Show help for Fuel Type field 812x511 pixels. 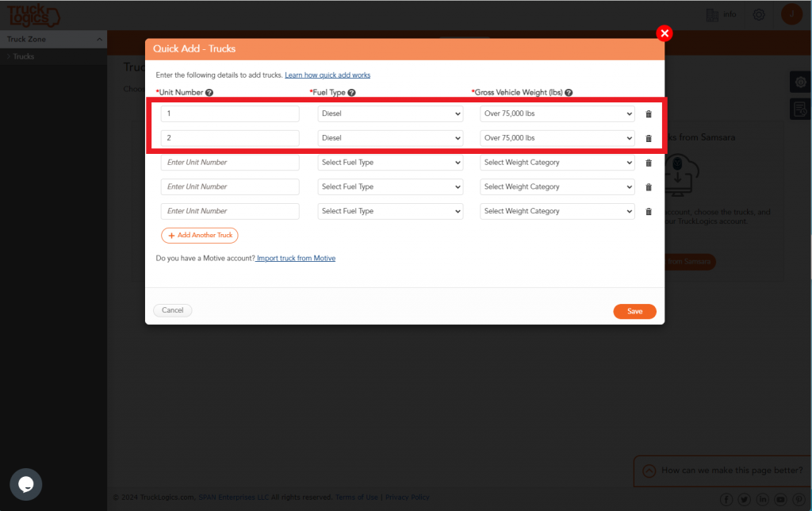click(351, 93)
